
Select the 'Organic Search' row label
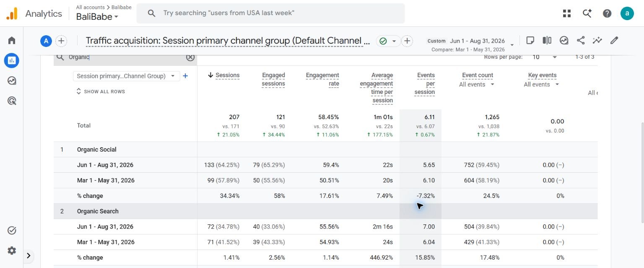(x=98, y=211)
